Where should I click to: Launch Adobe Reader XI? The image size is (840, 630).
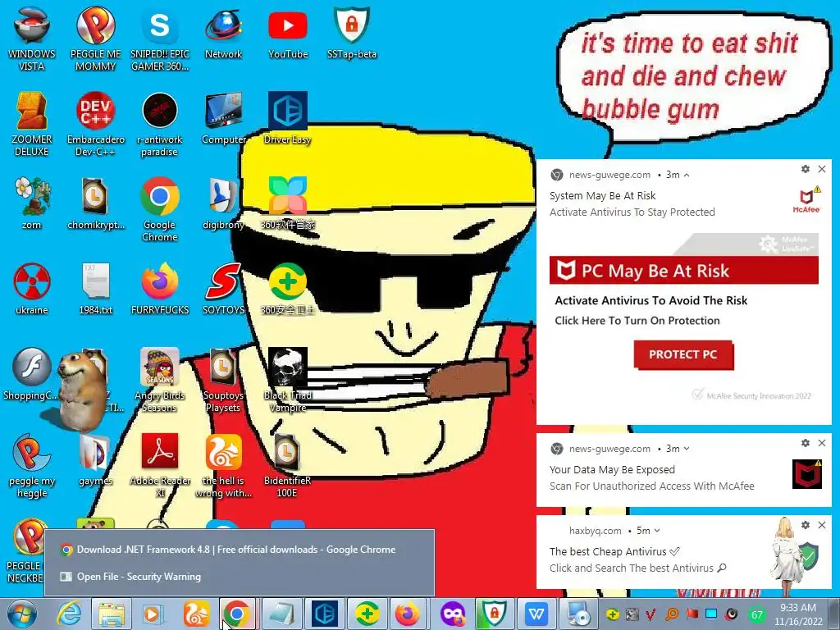coord(160,465)
